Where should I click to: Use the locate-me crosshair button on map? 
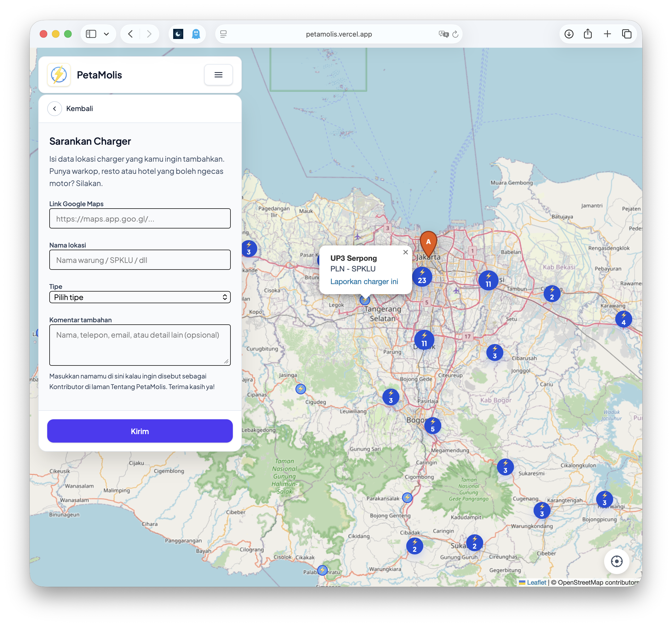[x=617, y=561]
